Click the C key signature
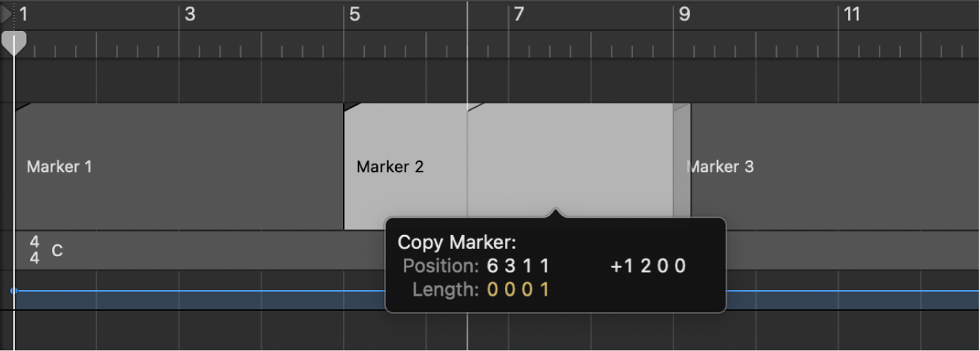 57,251
